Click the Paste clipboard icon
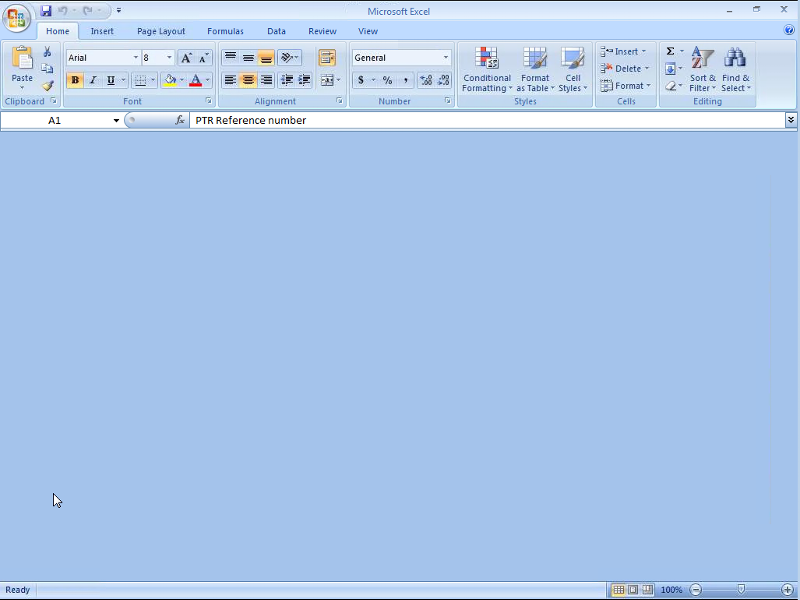 point(22,58)
